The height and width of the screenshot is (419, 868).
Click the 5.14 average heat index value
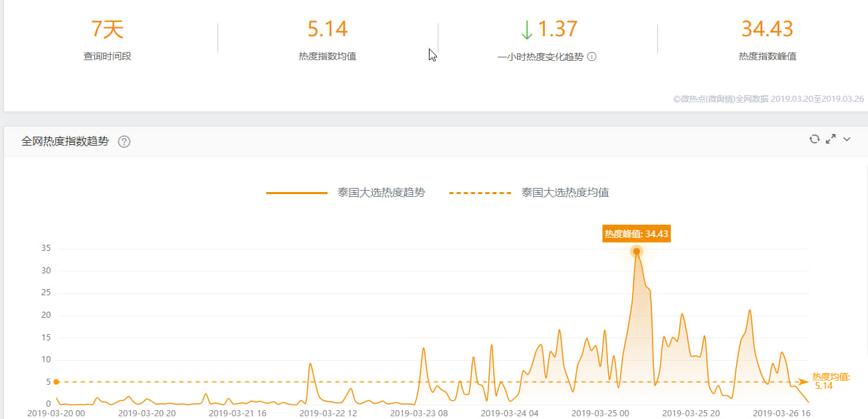327,29
